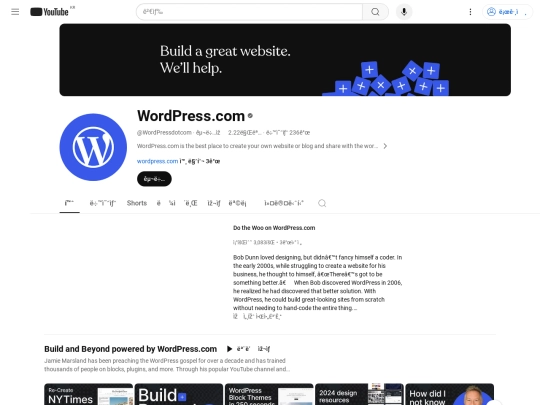Open the 'Re-Create NY Times' video thumbnail
This screenshot has height=405, width=540.
(89, 394)
